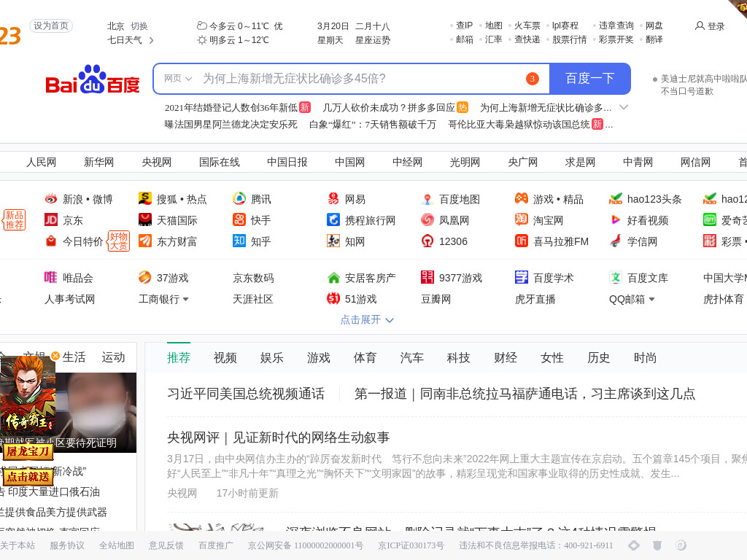The height and width of the screenshot is (560, 747).
Task: Open 知网 icon
Action: pos(333,241)
